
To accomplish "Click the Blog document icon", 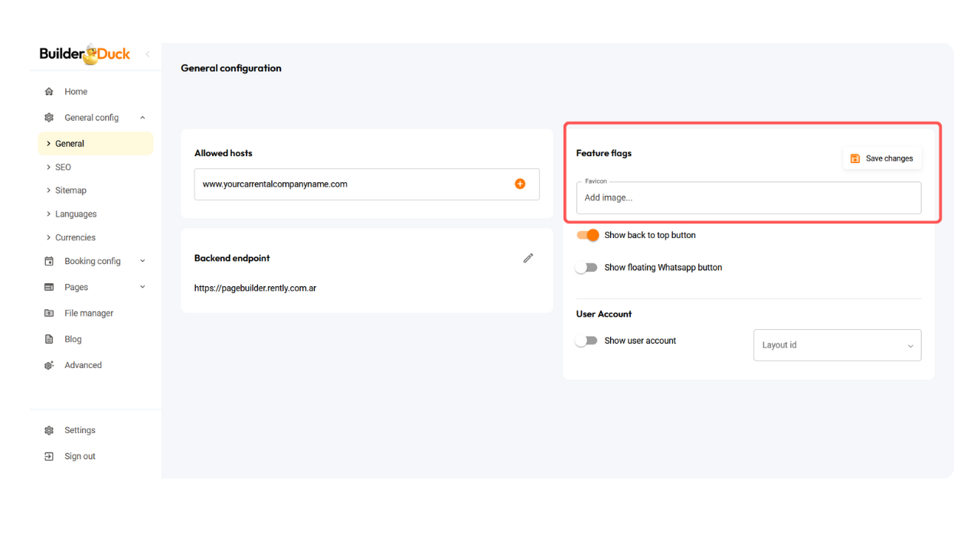I will click(x=49, y=339).
